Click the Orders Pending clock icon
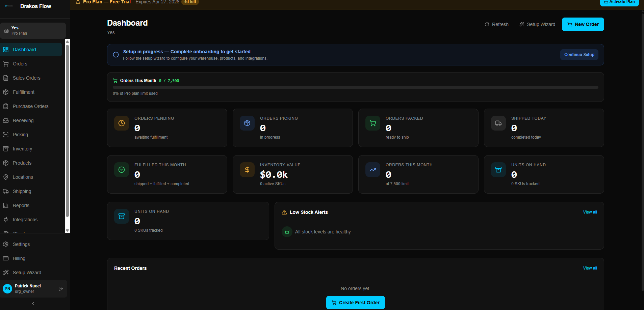This screenshot has width=644, height=310. 122,123
